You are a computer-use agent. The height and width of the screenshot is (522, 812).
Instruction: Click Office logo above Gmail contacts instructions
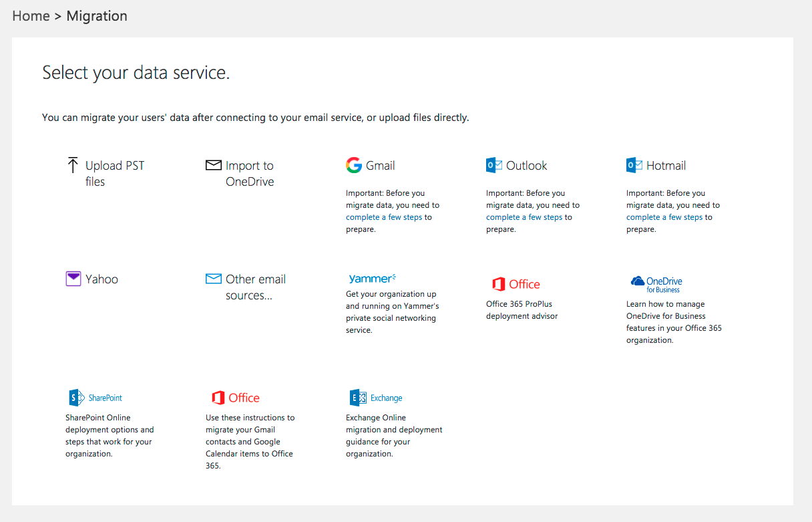click(x=235, y=398)
